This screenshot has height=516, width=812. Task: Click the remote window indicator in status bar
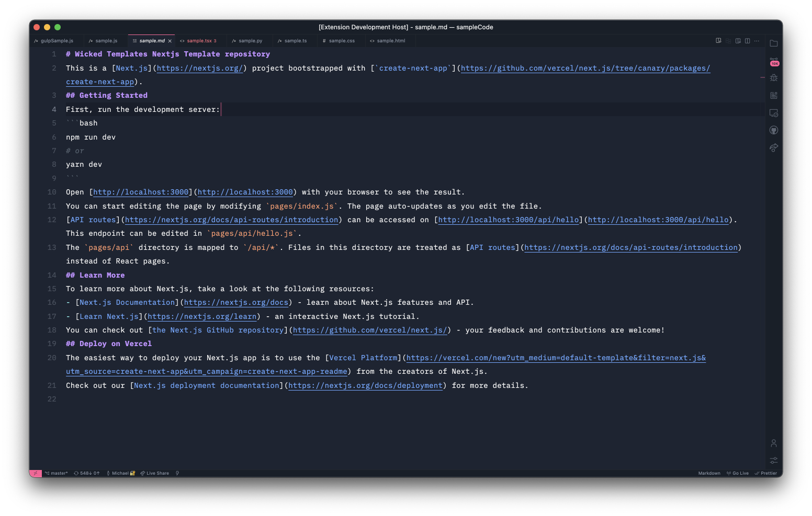36,473
